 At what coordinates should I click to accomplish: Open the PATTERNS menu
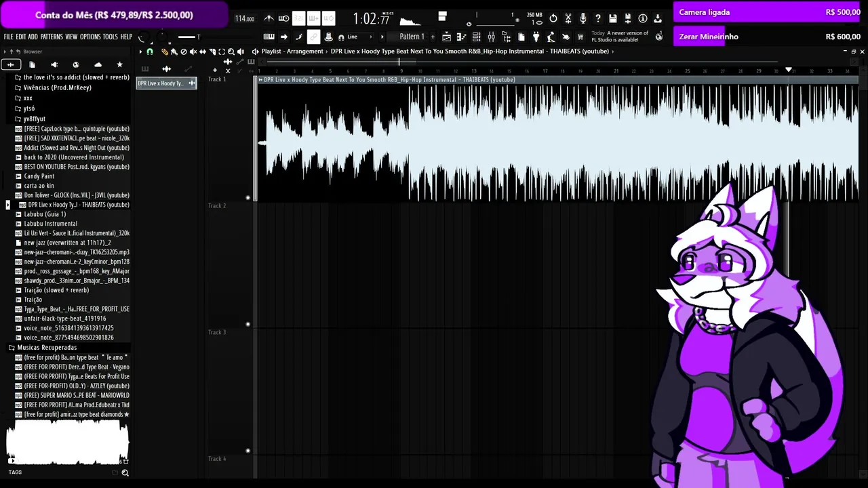click(52, 37)
